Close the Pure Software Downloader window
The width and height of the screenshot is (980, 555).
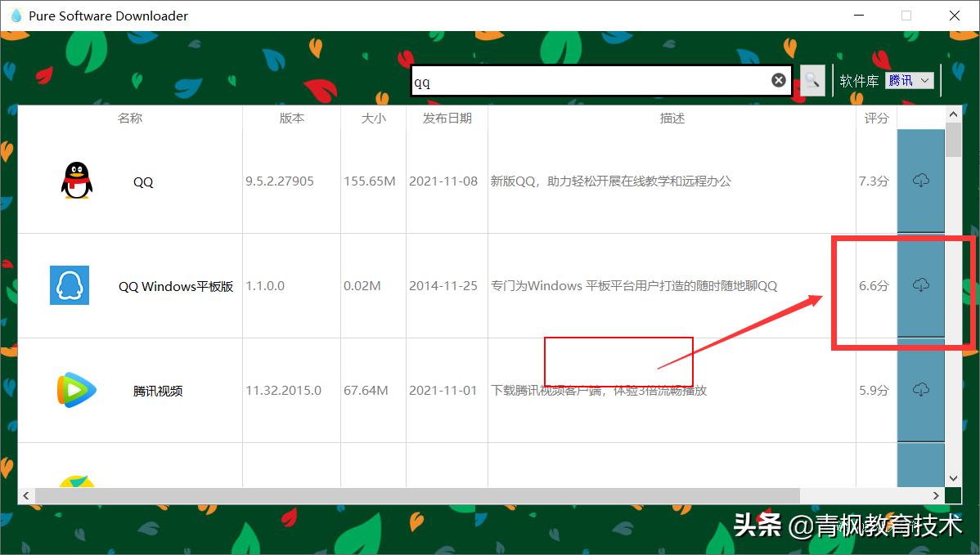(955, 16)
